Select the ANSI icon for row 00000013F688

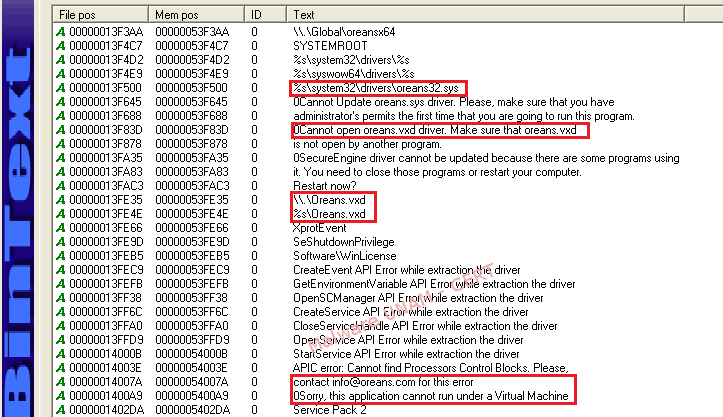tap(60, 116)
